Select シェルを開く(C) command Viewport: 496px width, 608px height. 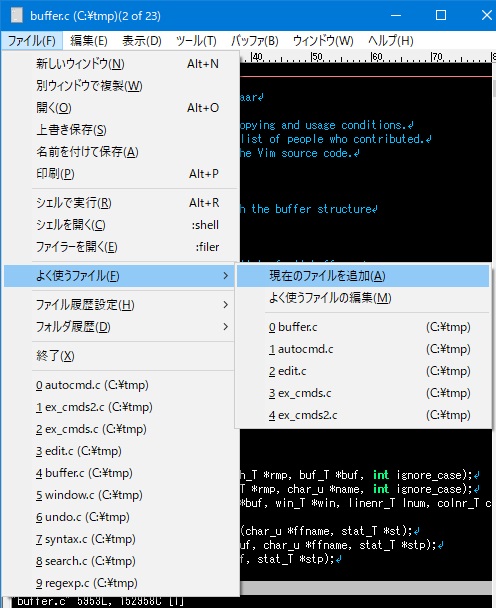pyautogui.click(x=120, y=225)
